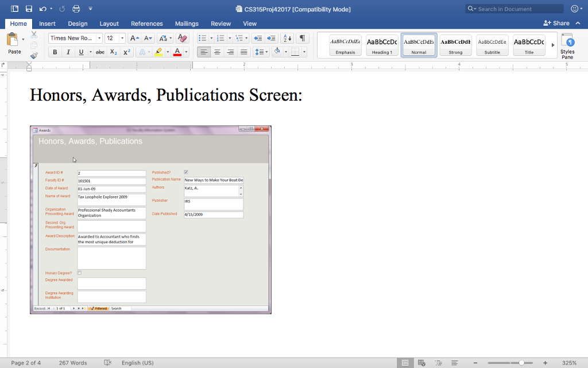Toggle Bold formatting
Viewport: 588px width, 368px height.
[55, 52]
